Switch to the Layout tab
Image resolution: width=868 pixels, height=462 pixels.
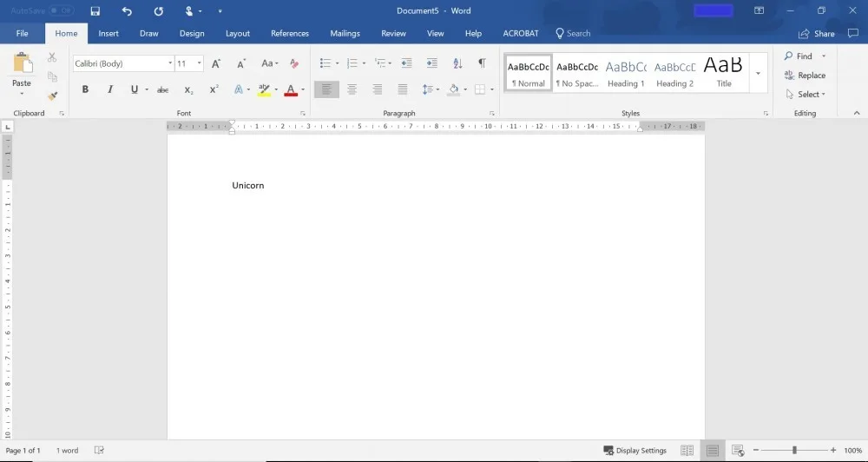[x=238, y=33]
